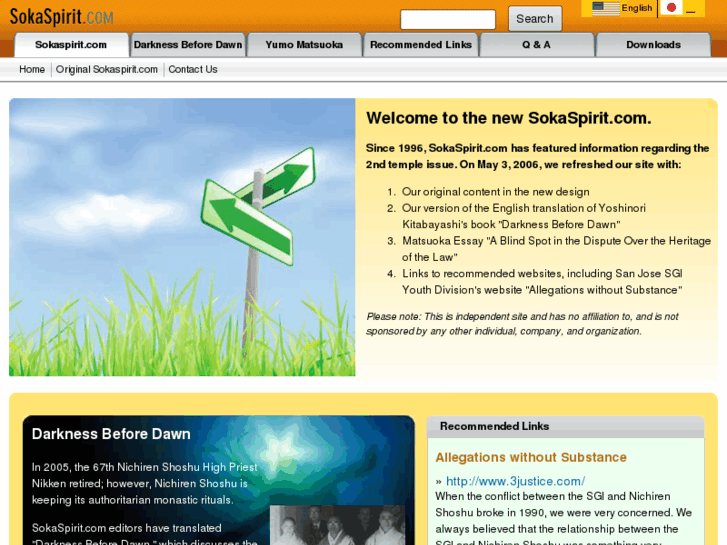The image size is (727, 545).
Task: Click list item about Matsuoka Essay 'A Blind Spot'
Action: pos(556,249)
